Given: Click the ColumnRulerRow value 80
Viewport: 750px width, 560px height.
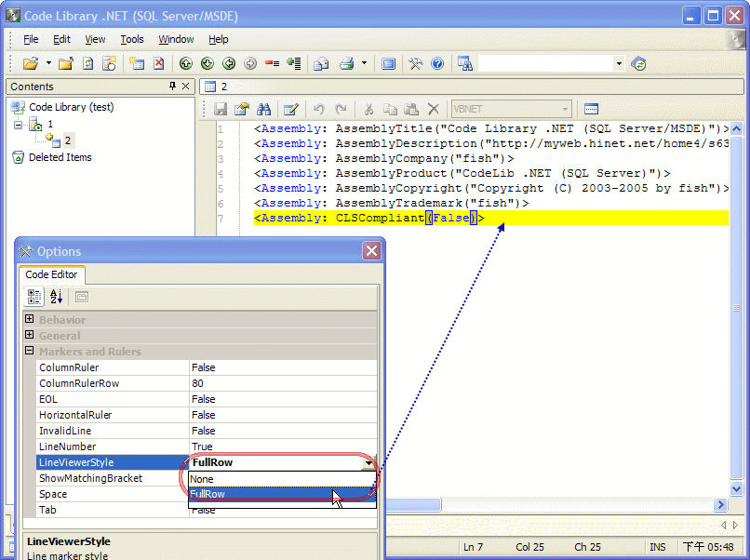Looking at the screenshot, I should coord(197,383).
